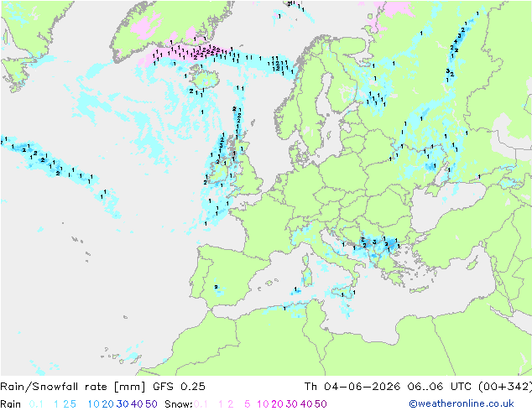Click the 'Th 04-06-2026' date text

point(352,386)
